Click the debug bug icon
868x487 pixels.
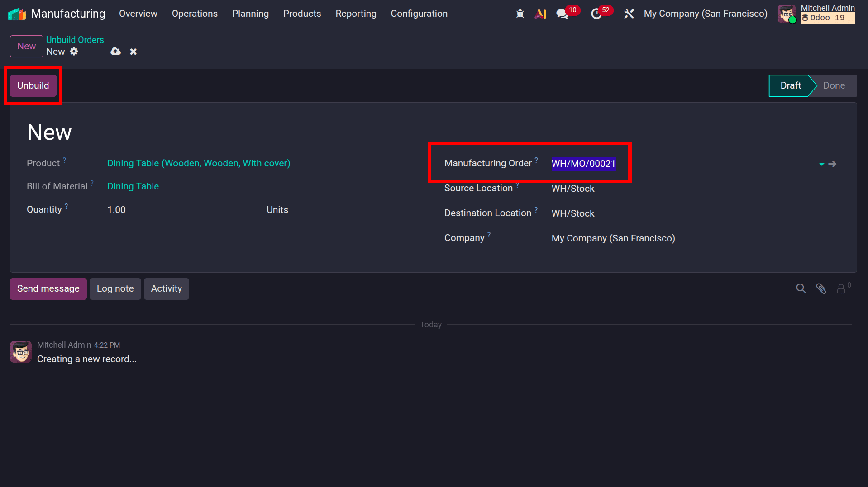pyautogui.click(x=520, y=14)
